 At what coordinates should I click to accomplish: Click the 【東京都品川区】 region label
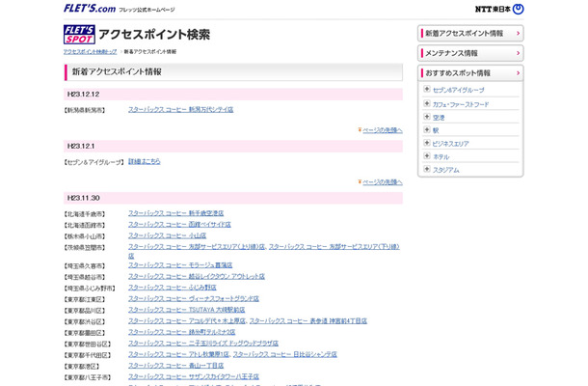[x=85, y=311]
